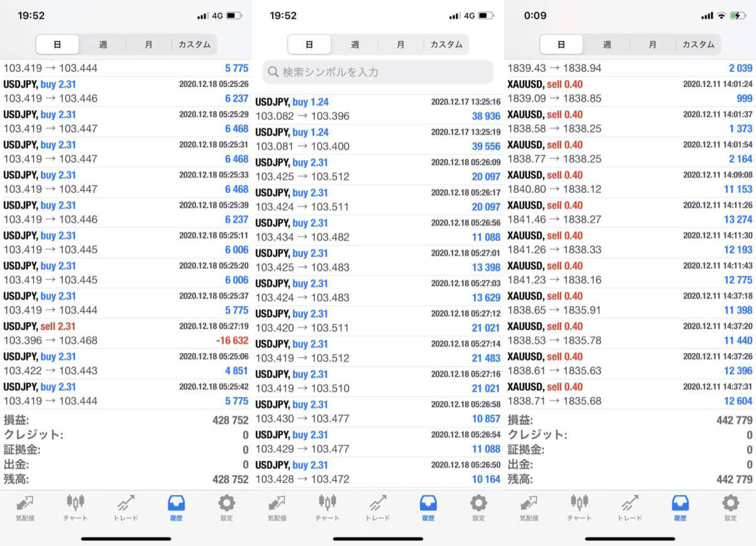Image resolution: width=756 pixels, height=546 pixels.
Task: Tap the charging battery icon on right phone screen
Action: tap(738, 15)
